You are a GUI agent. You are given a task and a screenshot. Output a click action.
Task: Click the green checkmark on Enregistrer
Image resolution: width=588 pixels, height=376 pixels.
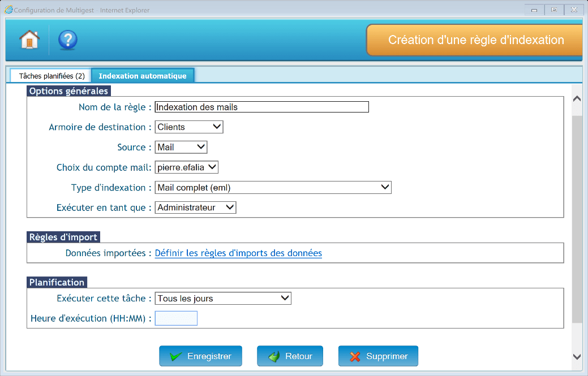175,356
